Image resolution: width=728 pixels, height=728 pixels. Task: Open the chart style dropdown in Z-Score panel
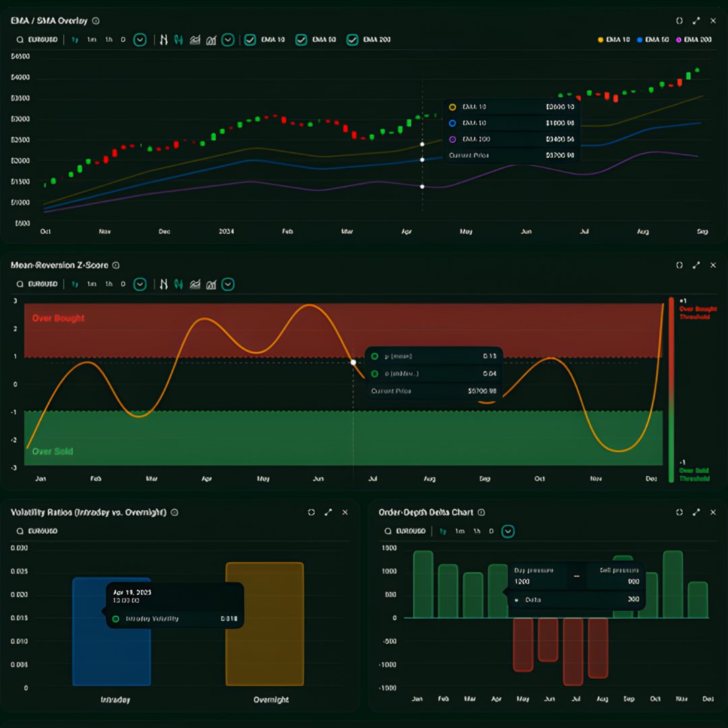(228, 284)
